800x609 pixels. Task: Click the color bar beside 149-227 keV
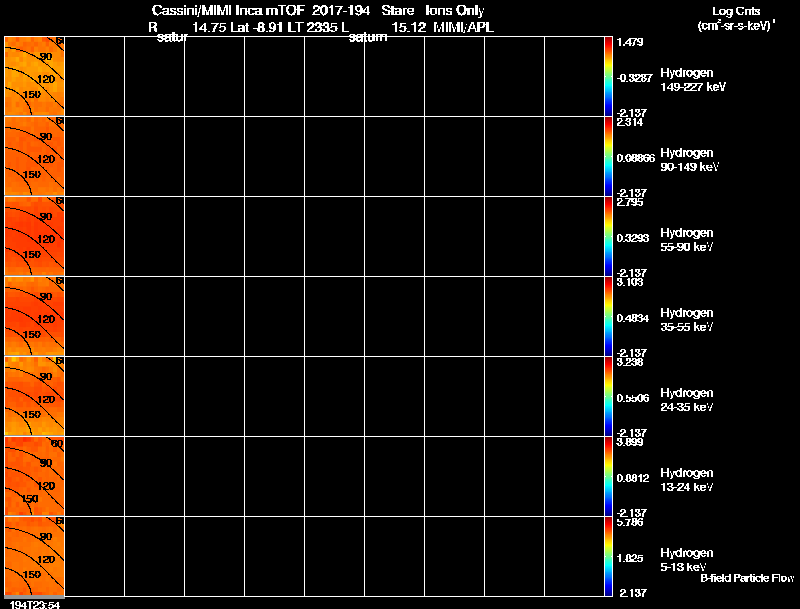pos(608,76)
